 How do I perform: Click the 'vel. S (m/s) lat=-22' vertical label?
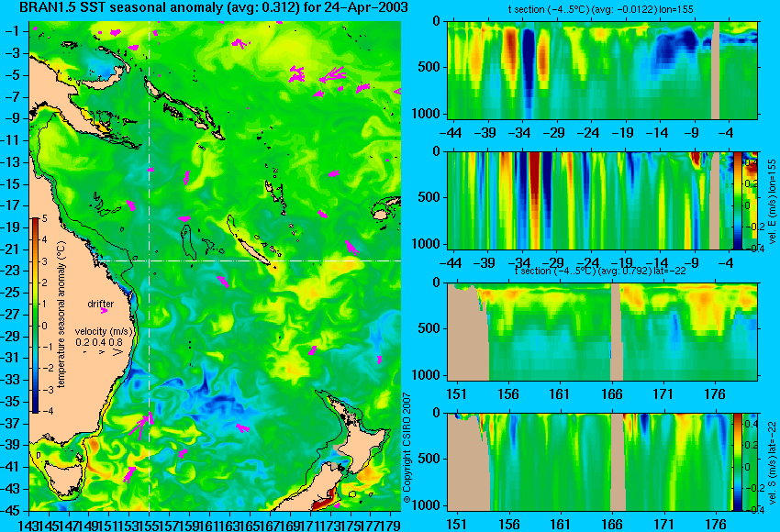(x=772, y=462)
